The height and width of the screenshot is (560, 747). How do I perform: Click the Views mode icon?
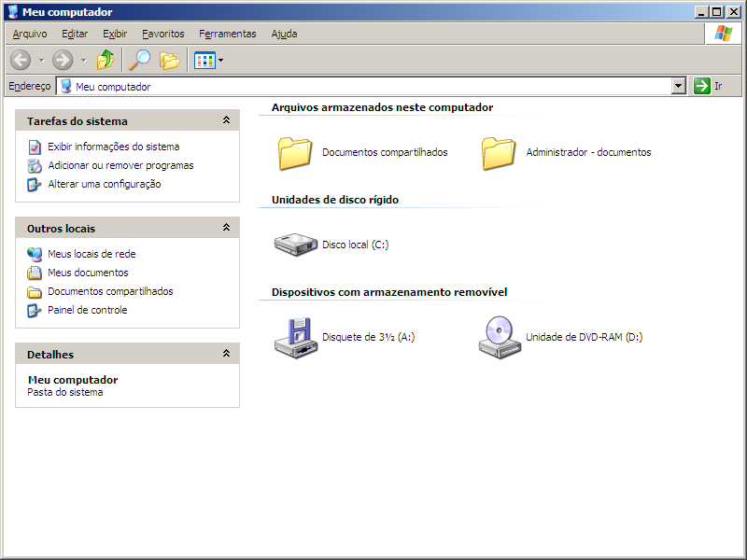pyautogui.click(x=204, y=61)
